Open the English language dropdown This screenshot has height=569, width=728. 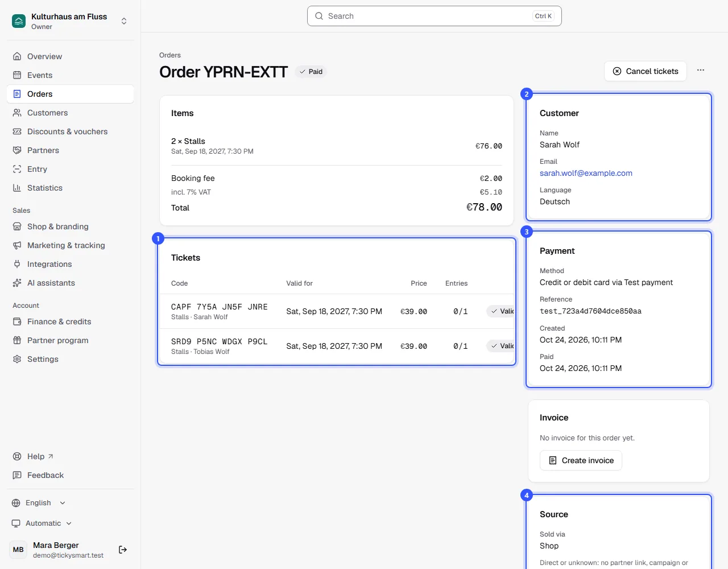click(39, 503)
